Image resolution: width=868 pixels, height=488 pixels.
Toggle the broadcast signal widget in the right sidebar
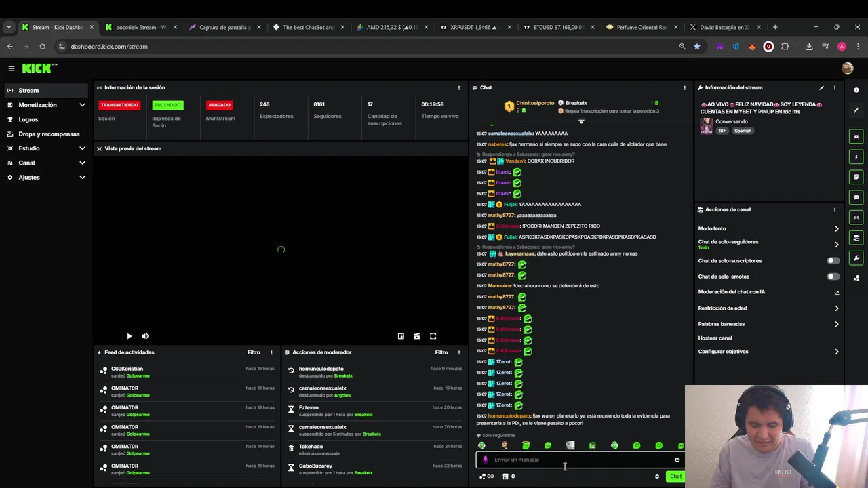click(x=856, y=218)
